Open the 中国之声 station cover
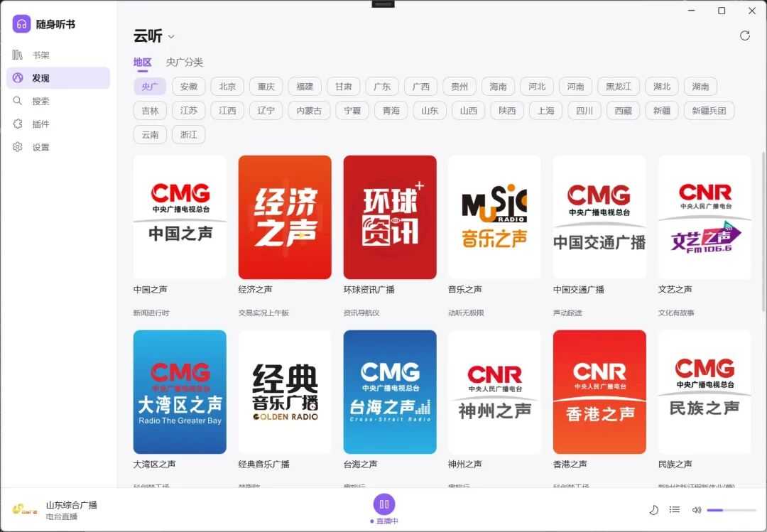767x532 pixels. pos(180,217)
